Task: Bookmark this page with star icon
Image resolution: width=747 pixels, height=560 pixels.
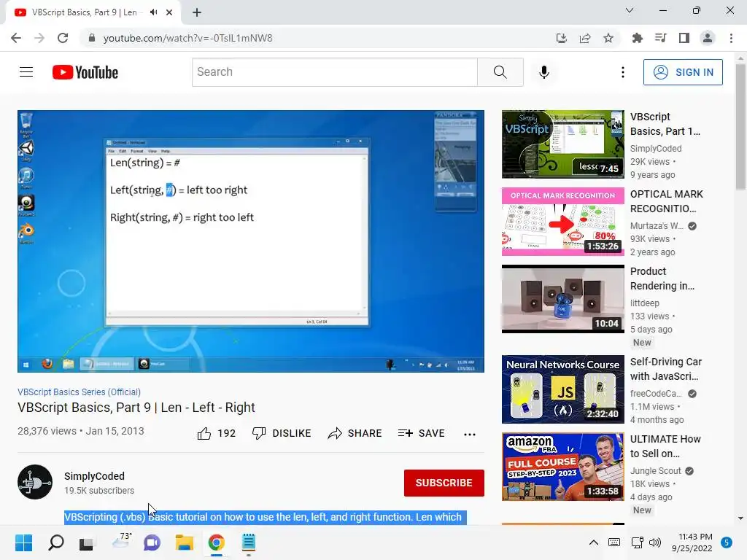Action: [608, 38]
